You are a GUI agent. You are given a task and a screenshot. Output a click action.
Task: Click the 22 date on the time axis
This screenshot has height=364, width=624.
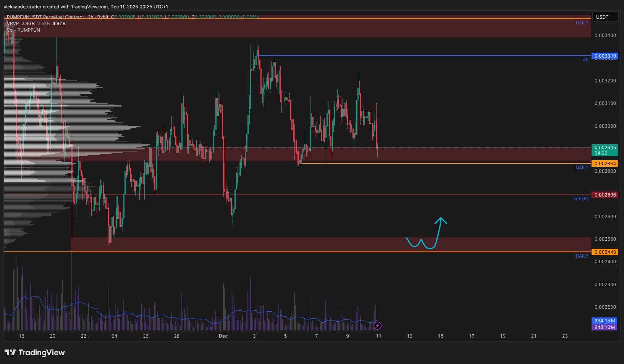(84, 336)
